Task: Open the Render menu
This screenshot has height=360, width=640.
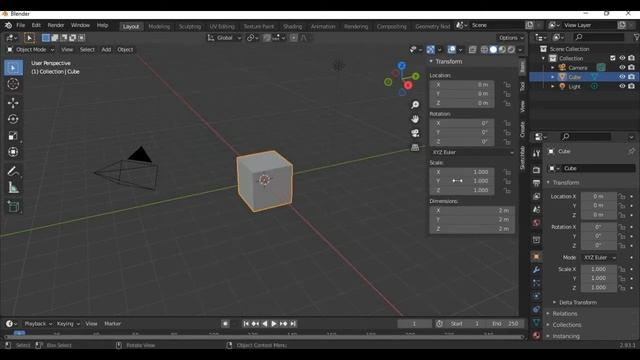Action: (x=56, y=25)
